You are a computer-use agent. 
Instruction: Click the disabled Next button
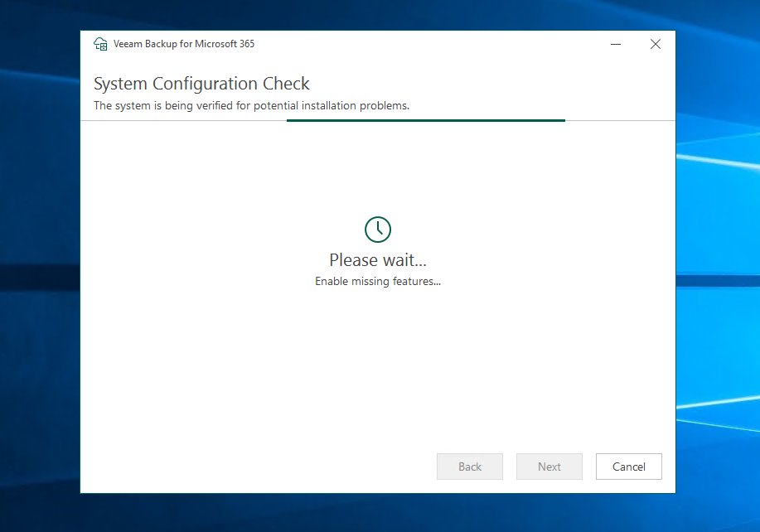[x=549, y=467]
